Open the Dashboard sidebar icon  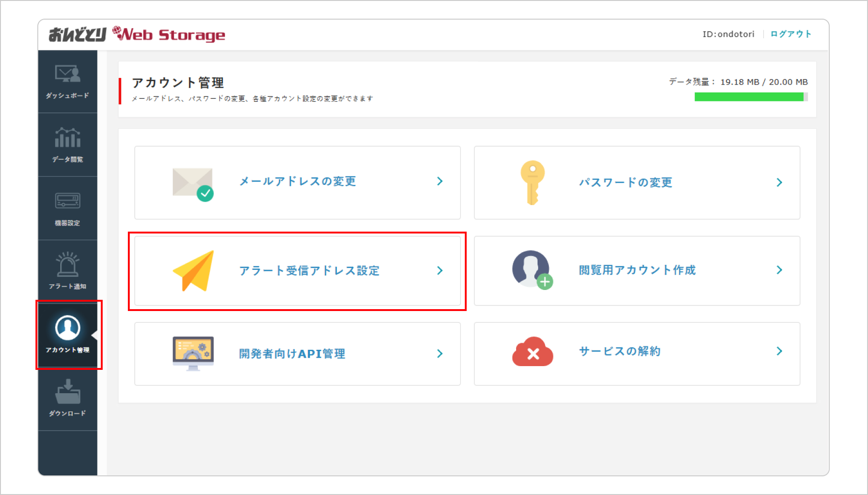(x=68, y=74)
